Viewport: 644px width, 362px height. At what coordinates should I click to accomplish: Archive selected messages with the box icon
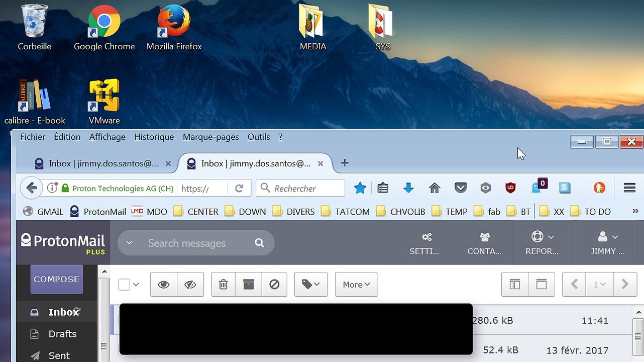249,285
